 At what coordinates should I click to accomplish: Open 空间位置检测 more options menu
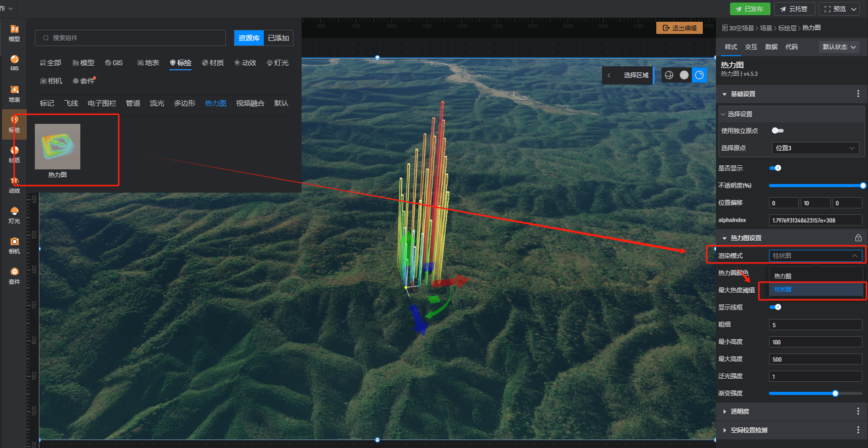point(858,430)
